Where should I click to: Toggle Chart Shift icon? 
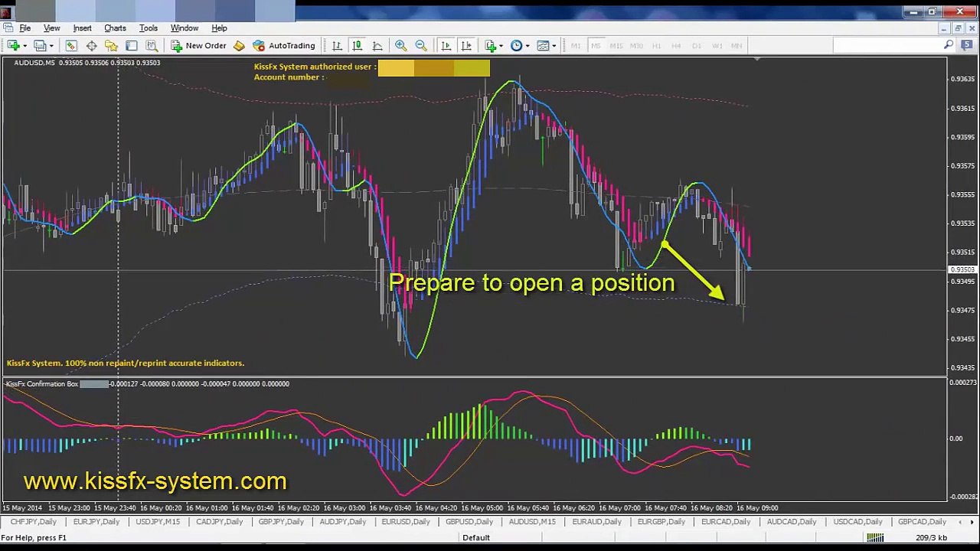pos(466,46)
